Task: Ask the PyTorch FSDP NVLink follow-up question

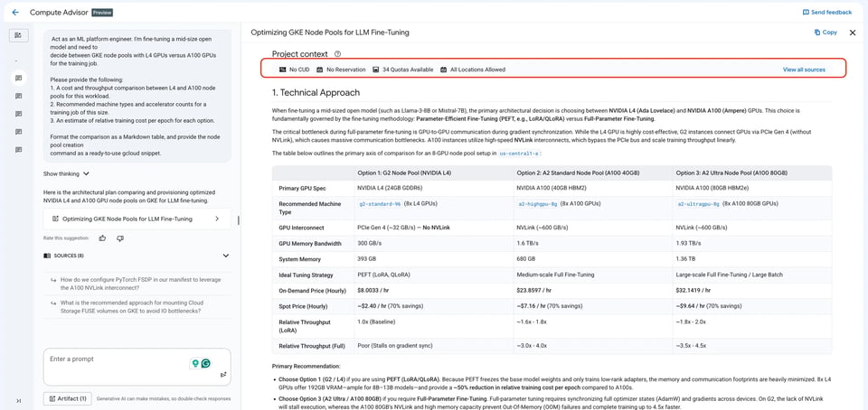Action: (137, 284)
